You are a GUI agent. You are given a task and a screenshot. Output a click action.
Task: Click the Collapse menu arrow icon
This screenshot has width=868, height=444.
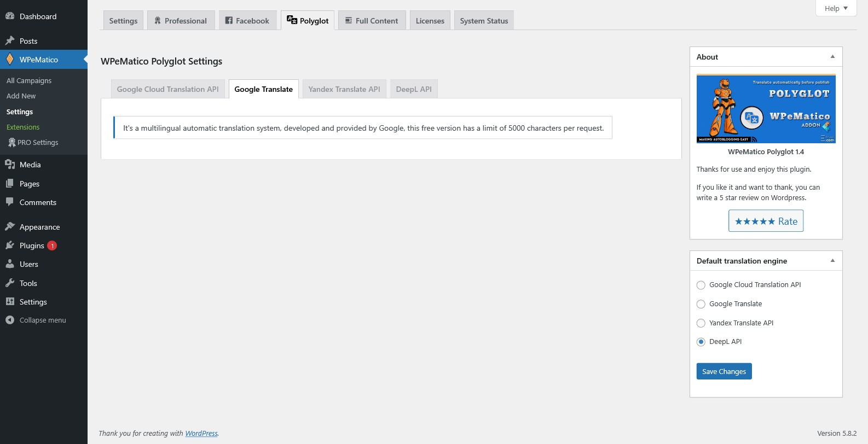(x=10, y=320)
